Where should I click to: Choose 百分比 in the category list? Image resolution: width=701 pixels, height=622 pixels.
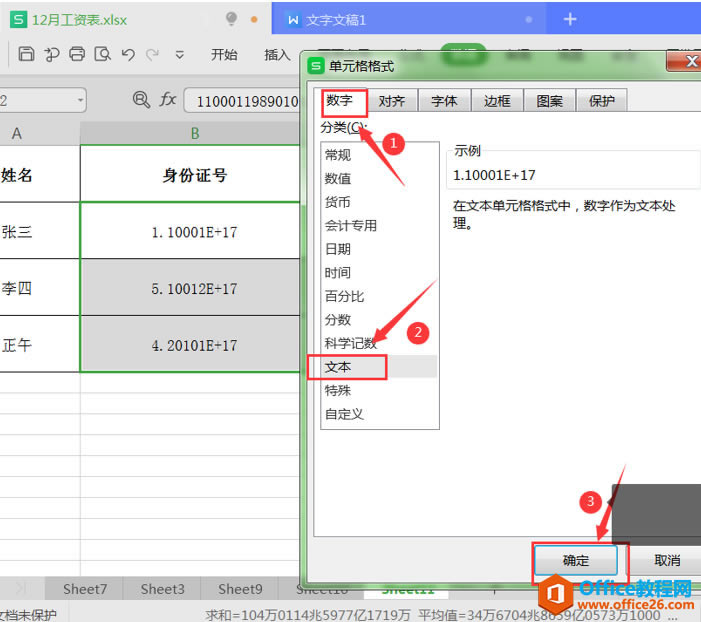tap(380, 296)
